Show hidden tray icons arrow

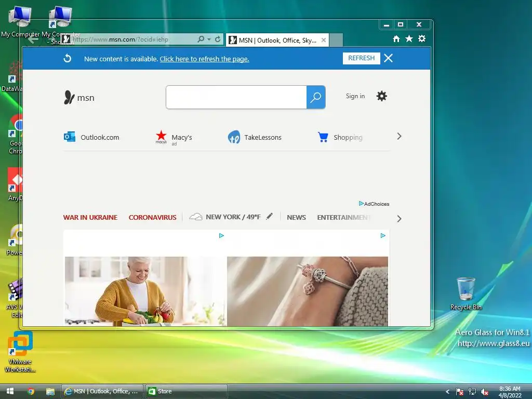point(447,392)
